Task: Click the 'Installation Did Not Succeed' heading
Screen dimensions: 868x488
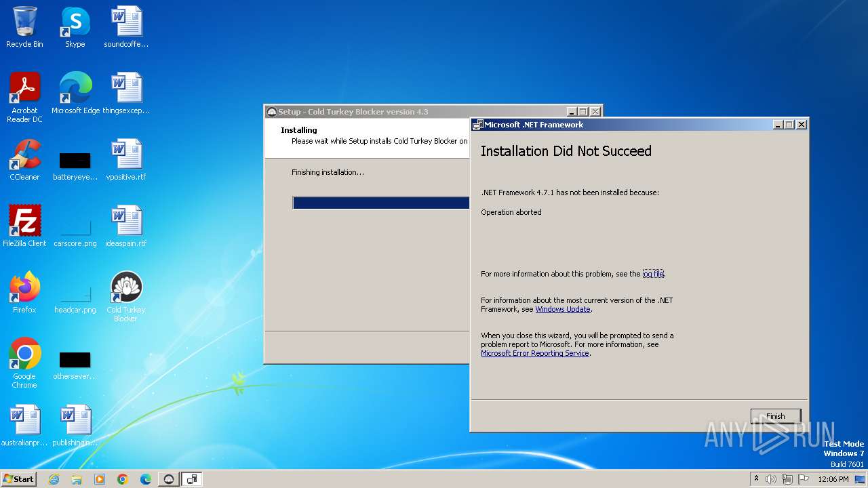Action: point(566,151)
